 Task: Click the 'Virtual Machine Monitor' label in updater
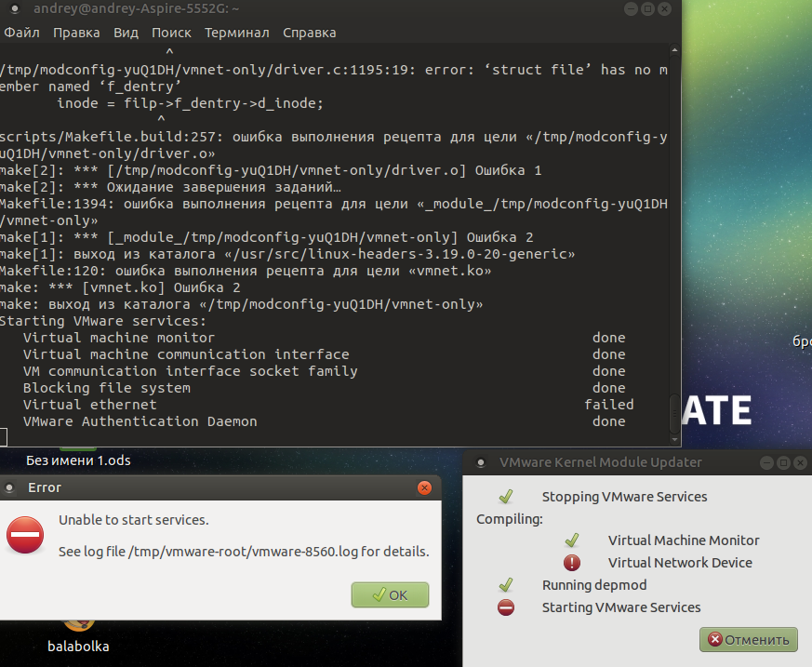(x=684, y=540)
